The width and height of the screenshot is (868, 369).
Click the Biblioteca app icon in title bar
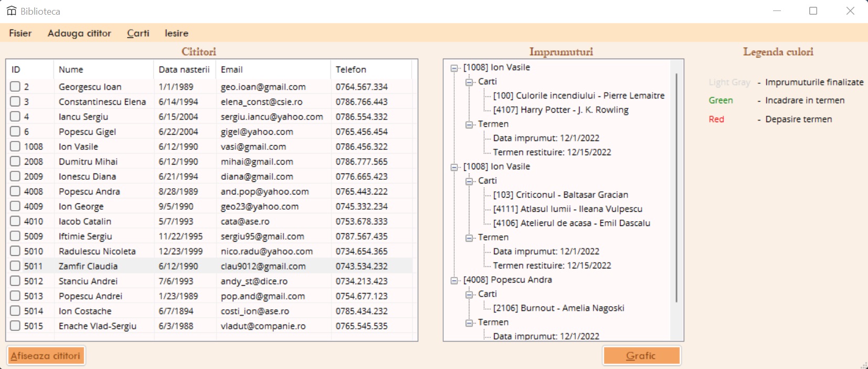(x=12, y=11)
